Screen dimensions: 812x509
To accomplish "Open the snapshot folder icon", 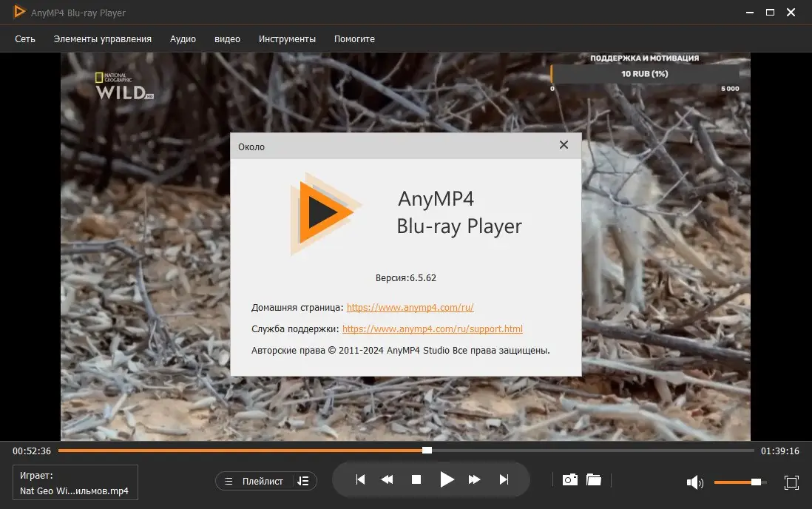I will (x=595, y=479).
